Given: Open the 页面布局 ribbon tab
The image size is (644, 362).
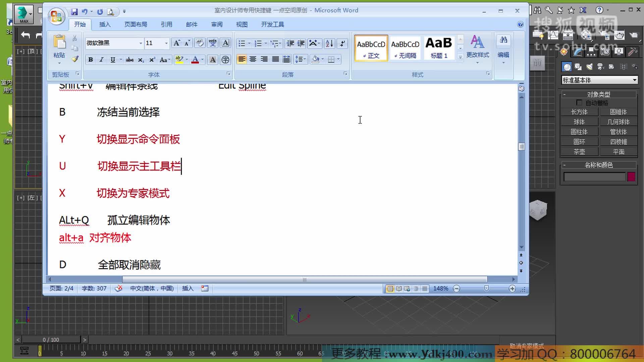Looking at the screenshot, I should pyautogui.click(x=136, y=24).
